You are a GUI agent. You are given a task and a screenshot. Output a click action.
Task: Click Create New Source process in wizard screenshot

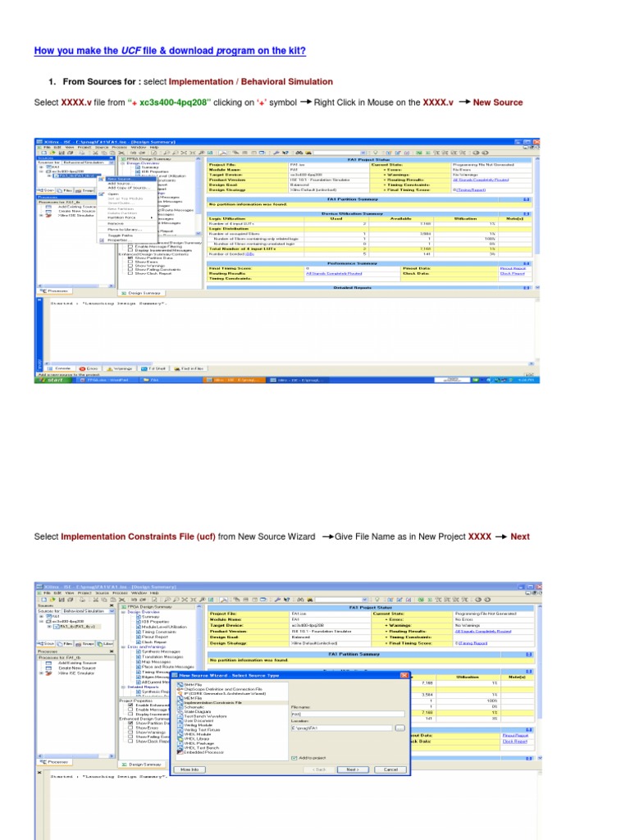tap(77, 668)
